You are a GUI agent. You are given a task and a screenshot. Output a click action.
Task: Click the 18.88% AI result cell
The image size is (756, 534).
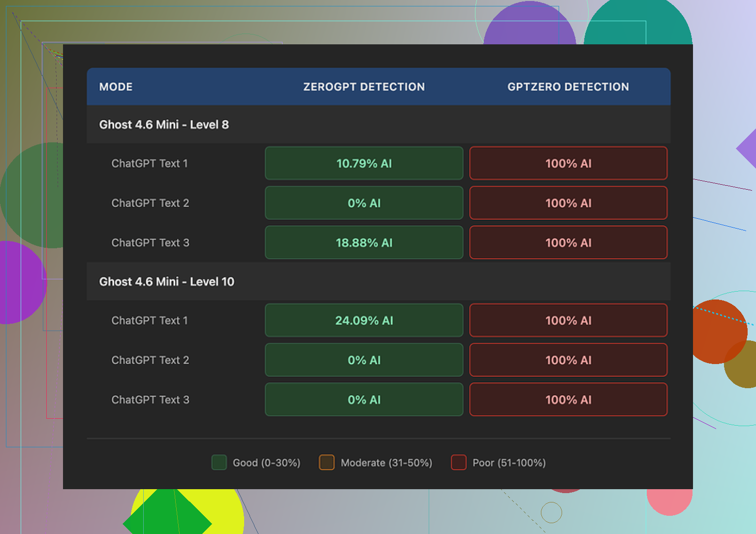[x=364, y=243]
